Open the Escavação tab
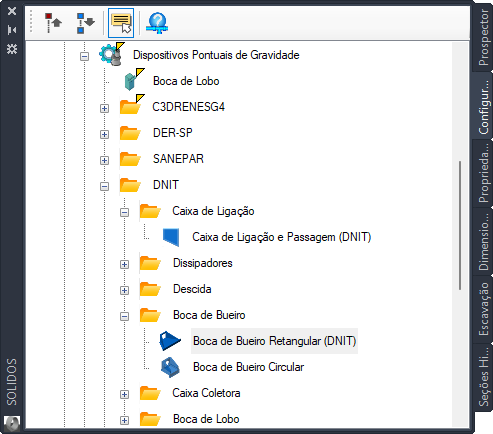The width and height of the screenshot is (493, 434). pos(483,308)
